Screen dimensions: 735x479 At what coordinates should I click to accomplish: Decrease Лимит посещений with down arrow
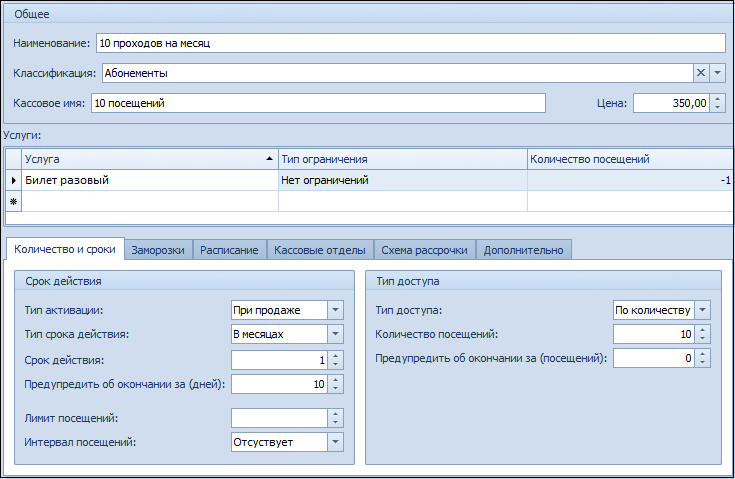(x=336, y=422)
